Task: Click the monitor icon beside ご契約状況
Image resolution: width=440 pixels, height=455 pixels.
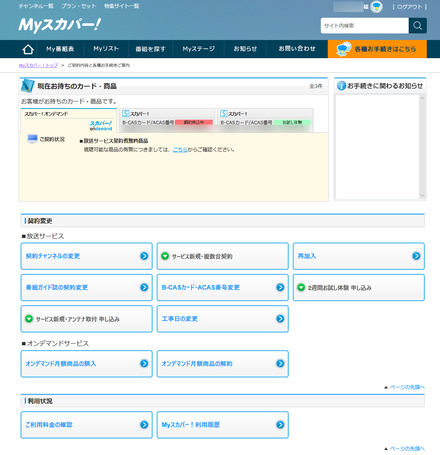Action: tap(32, 139)
